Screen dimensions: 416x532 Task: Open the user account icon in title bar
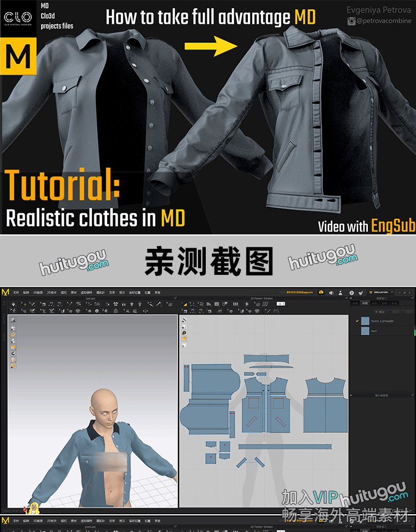point(340,293)
